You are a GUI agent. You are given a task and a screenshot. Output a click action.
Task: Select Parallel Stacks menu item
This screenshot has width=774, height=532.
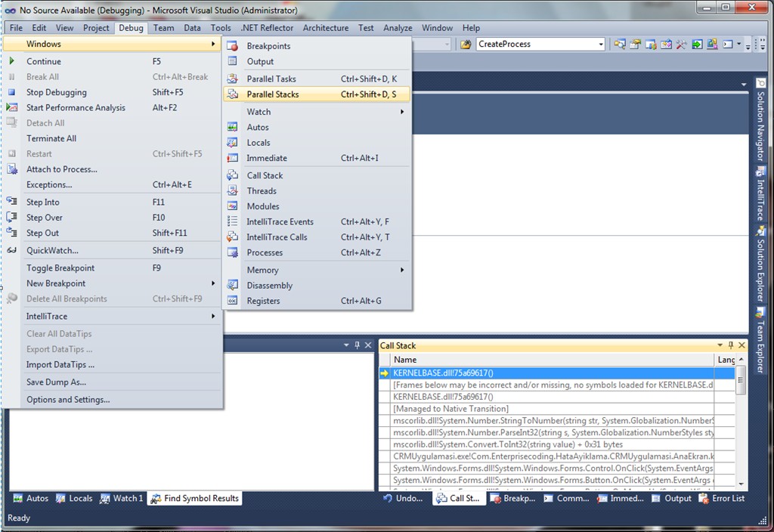[x=317, y=94]
